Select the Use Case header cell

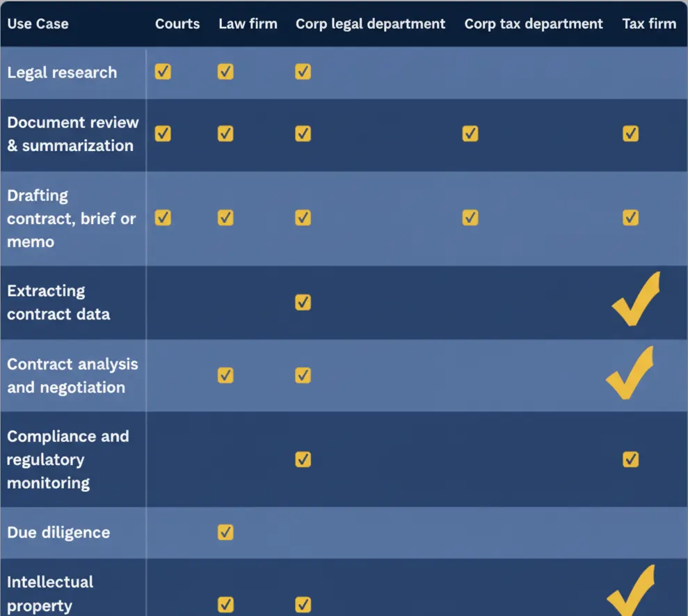click(38, 24)
